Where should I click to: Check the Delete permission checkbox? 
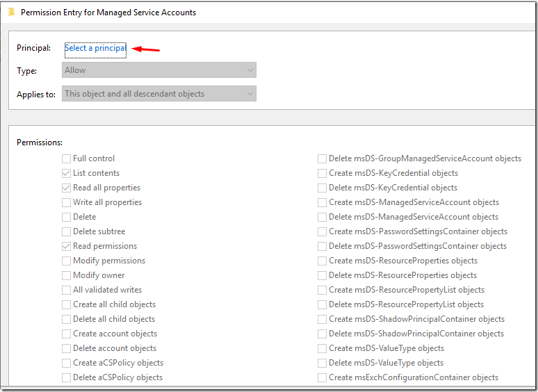click(x=66, y=217)
